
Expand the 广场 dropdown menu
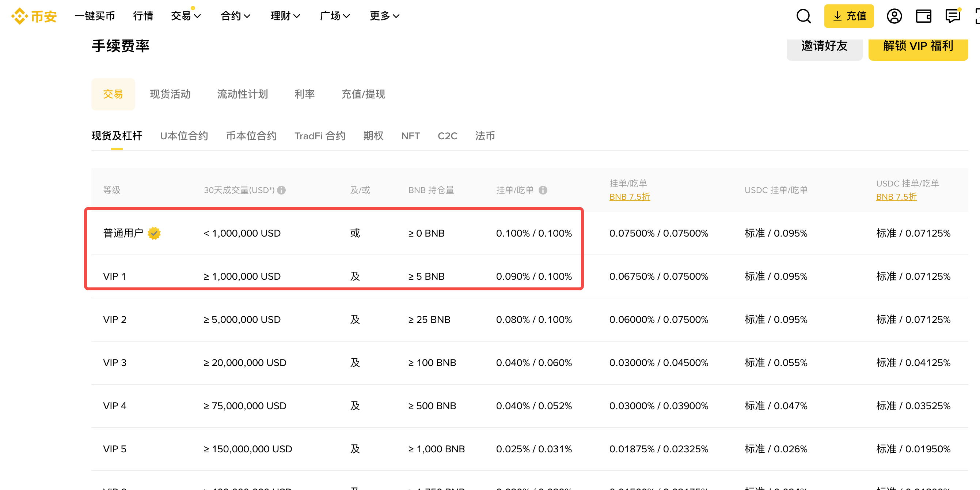(x=334, y=16)
